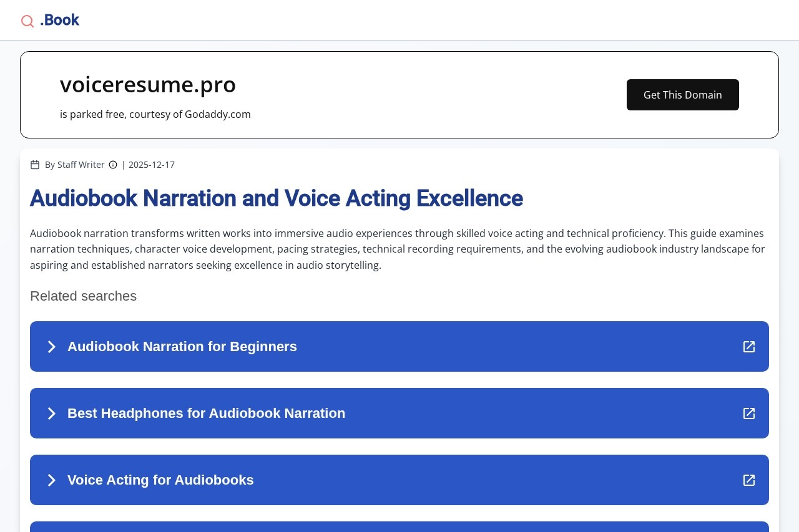Click the 'voiceresume.pro' domain name text

[x=148, y=84]
